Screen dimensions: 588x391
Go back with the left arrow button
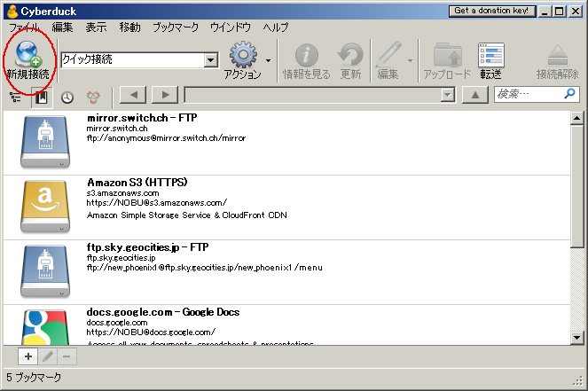tap(133, 95)
